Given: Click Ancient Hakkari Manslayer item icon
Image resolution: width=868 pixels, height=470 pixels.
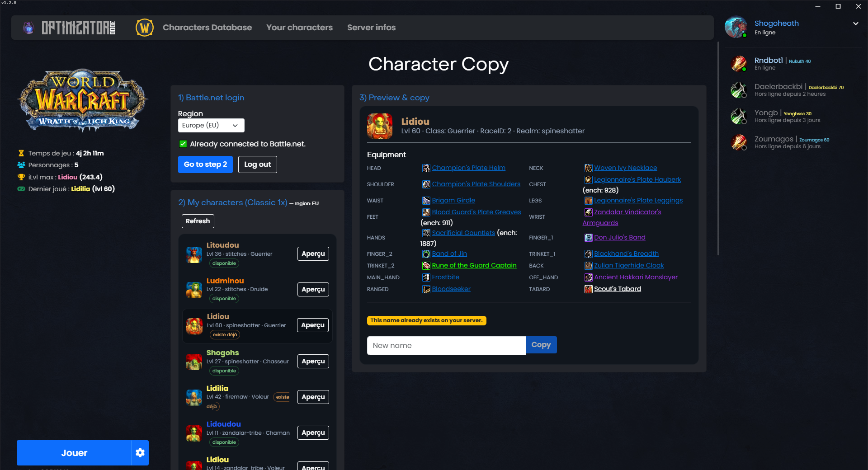Looking at the screenshot, I should tap(588, 277).
